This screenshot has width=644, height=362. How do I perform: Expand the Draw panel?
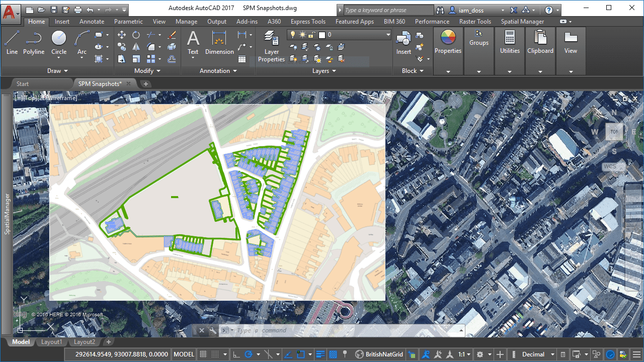click(x=57, y=71)
